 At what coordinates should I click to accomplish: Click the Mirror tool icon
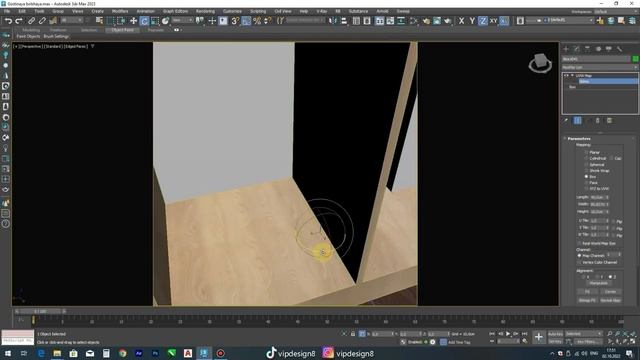[x=333, y=21]
